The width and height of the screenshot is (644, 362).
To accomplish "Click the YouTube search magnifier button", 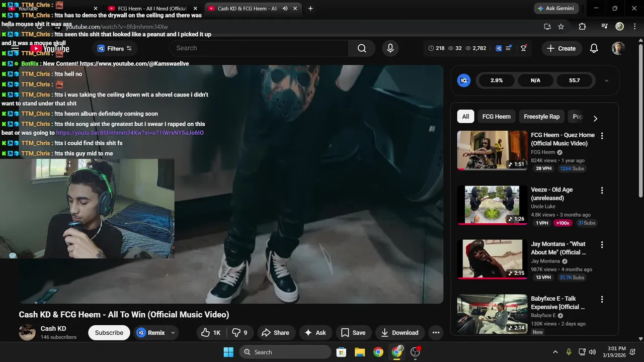I will [362, 48].
